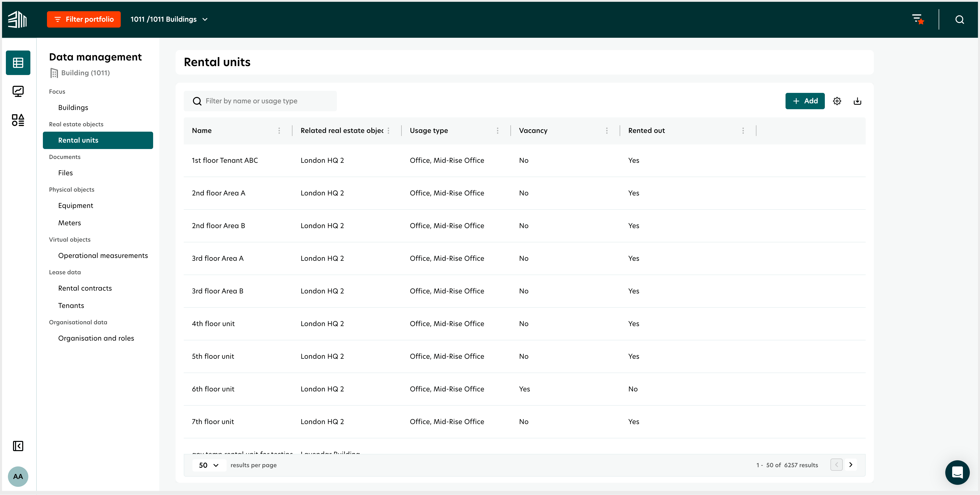Expand the 1011/1011 Buildings dropdown

(x=169, y=19)
